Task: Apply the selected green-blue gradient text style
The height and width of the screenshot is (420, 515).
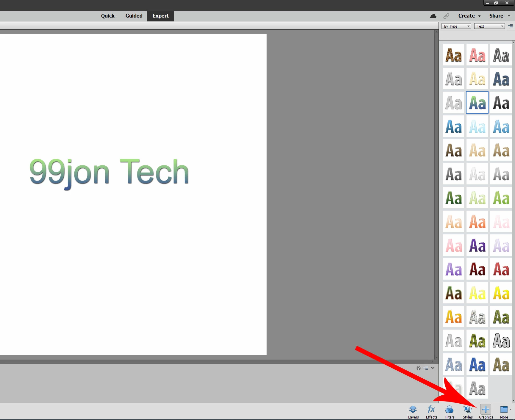Action: click(x=477, y=103)
